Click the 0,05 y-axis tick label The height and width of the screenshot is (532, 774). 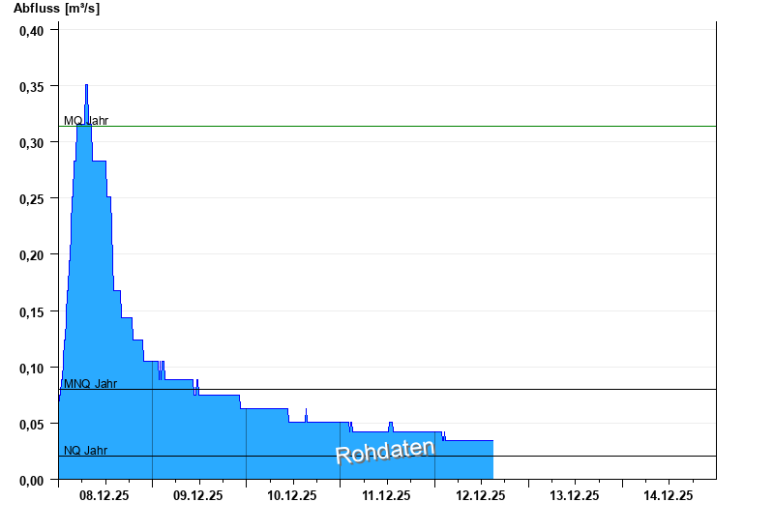[x=31, y=425]
